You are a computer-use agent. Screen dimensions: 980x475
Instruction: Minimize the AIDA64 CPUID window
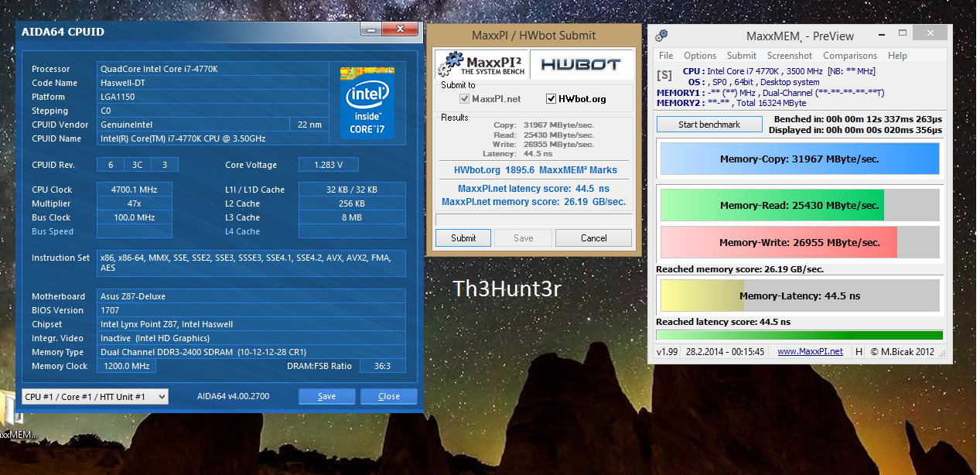pyautogui.click(x=370, y=29)
